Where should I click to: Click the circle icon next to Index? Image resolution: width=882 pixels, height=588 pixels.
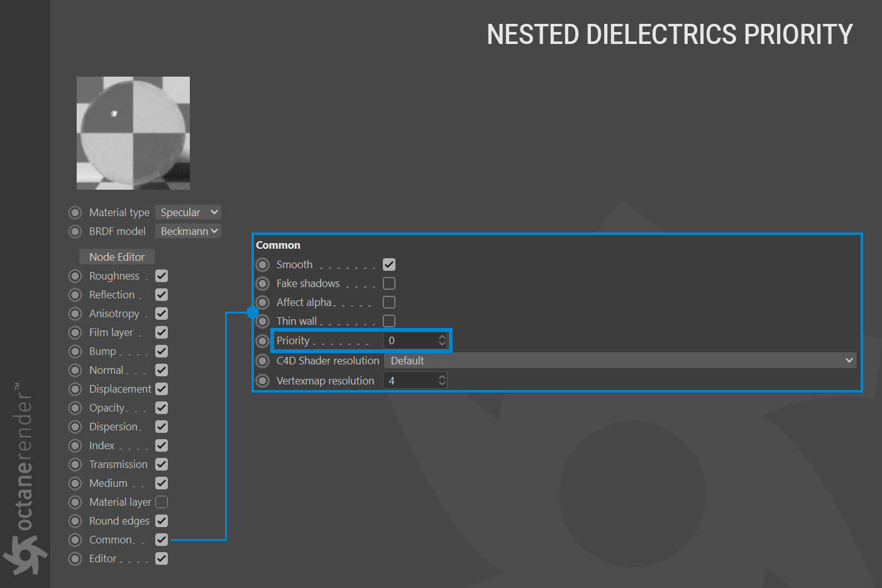pyautogui.click(x=75, y=445)
